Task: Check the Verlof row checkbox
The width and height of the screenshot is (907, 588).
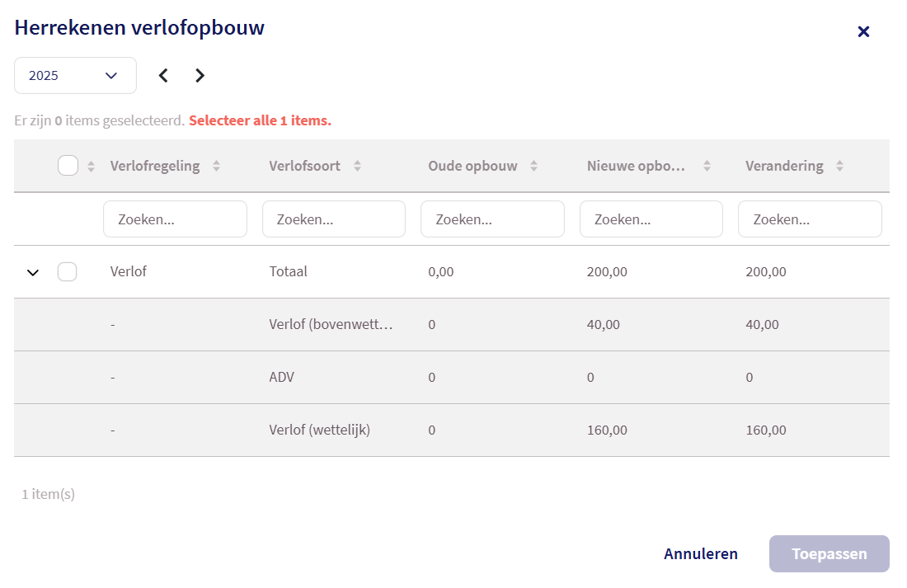Action: point(68,271)
